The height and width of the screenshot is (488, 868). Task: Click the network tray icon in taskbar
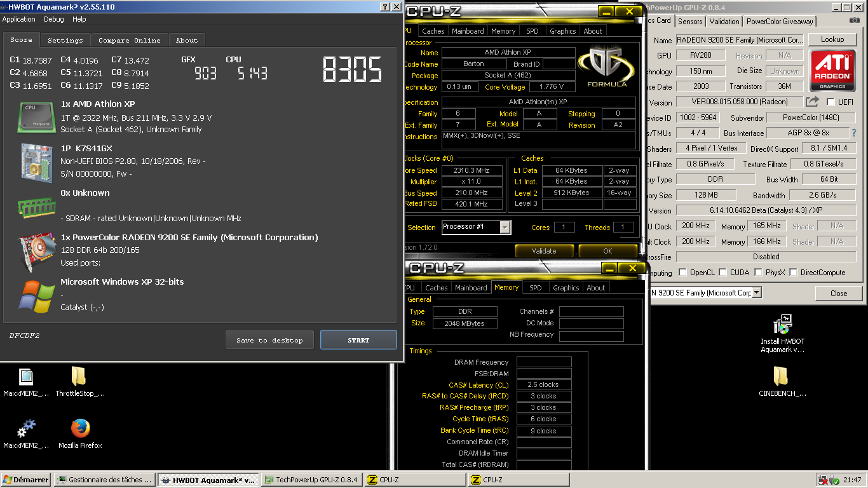[823, 480]
